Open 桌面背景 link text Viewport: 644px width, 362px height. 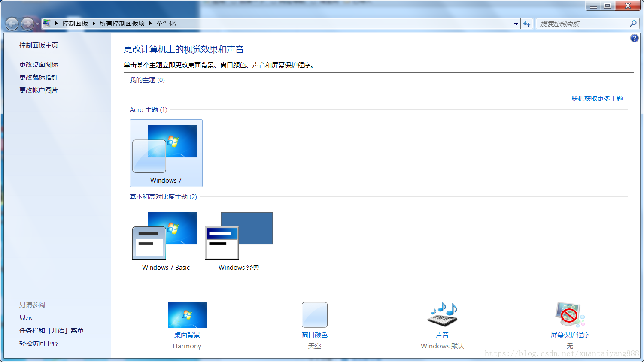click(187, 335)
